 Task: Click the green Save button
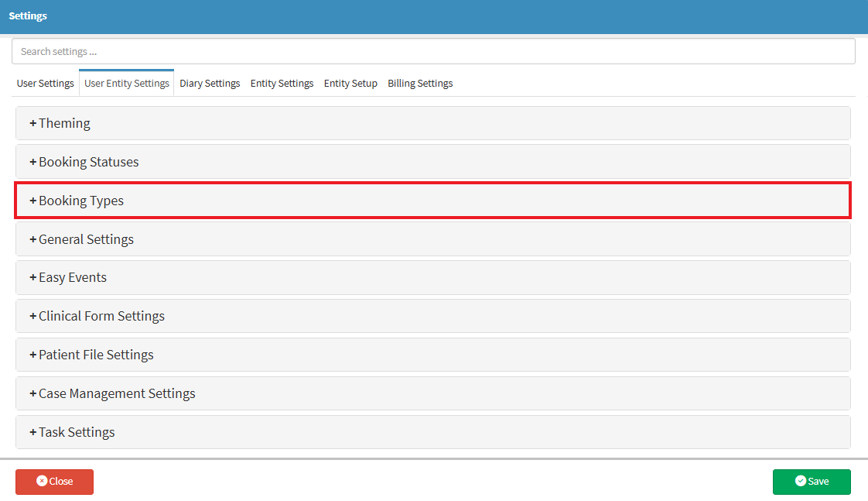point(812,482)
